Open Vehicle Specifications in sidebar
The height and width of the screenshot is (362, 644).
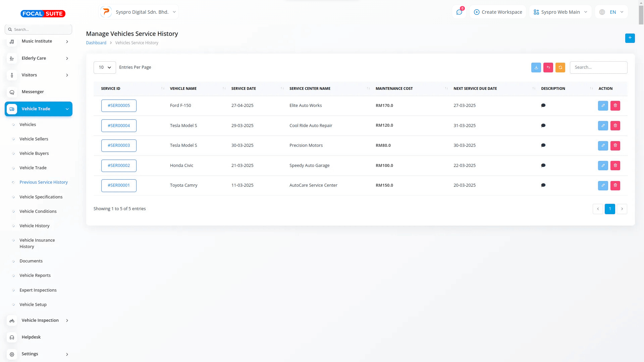point(41,197)
